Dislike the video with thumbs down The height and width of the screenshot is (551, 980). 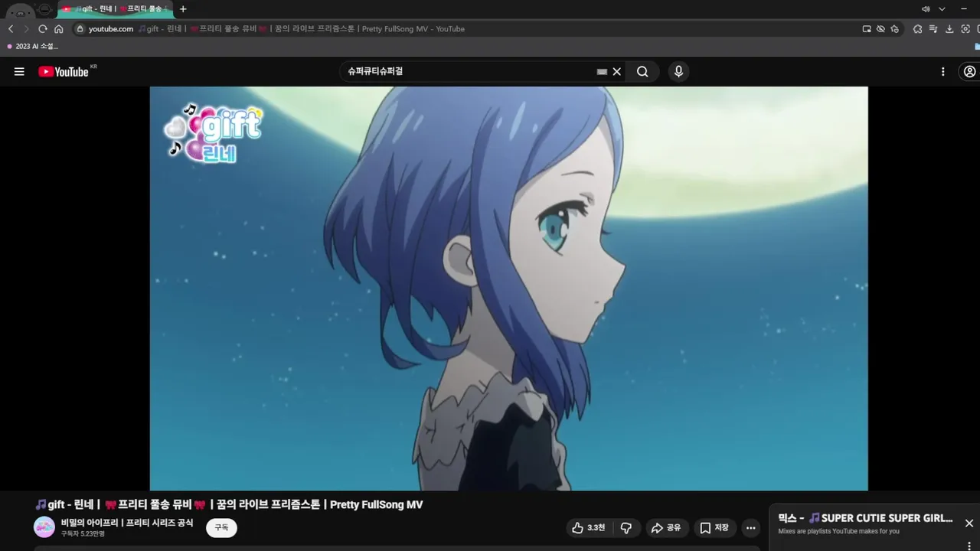coord(626,528)
